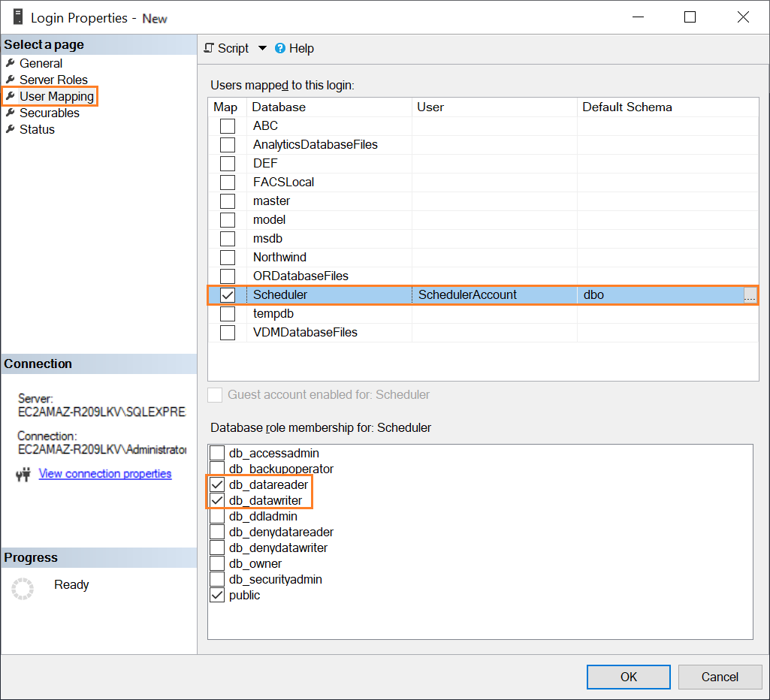
Task: Click the Script toolbar icon
Action: click(209, 48)
